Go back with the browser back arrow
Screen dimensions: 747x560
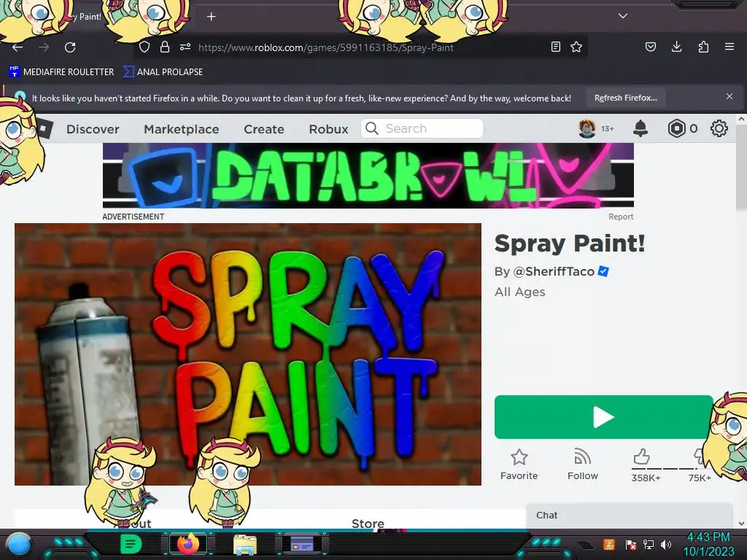click(18, 47)
